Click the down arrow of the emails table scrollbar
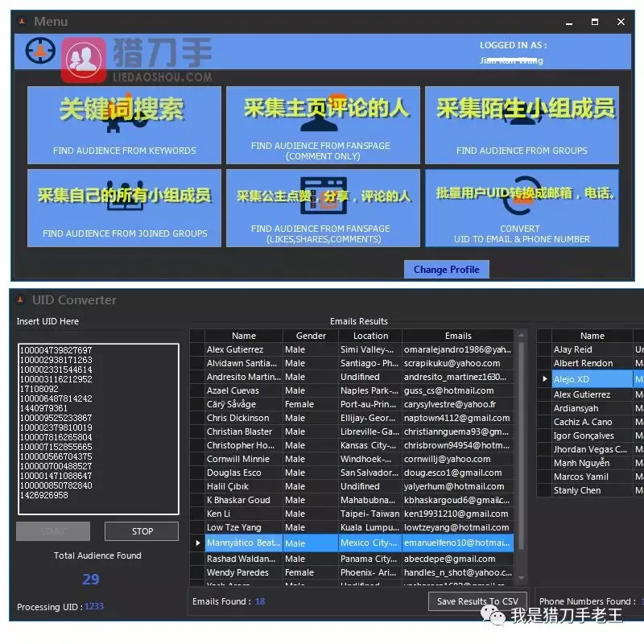Viewport: 644px width, 644px height. click(x=521, y=578)
